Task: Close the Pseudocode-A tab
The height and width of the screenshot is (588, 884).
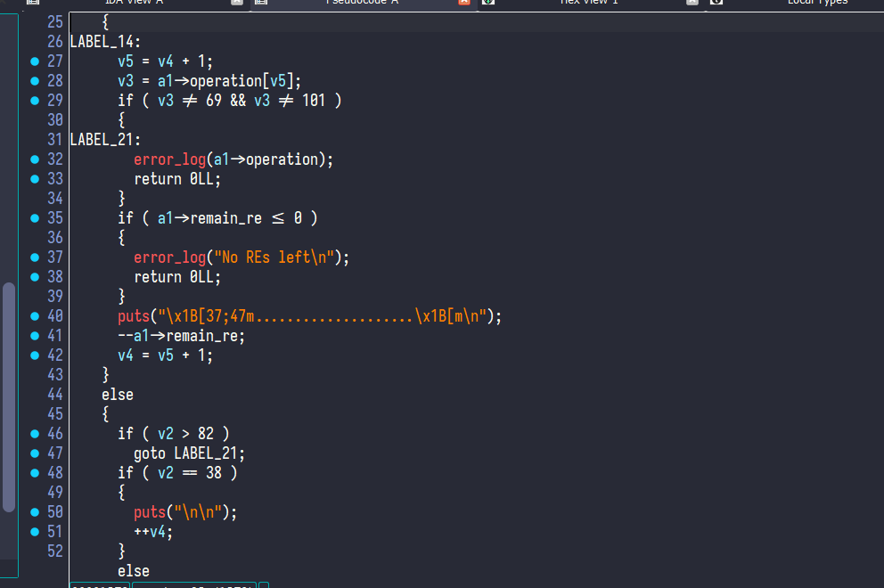Action: (463, 3)
